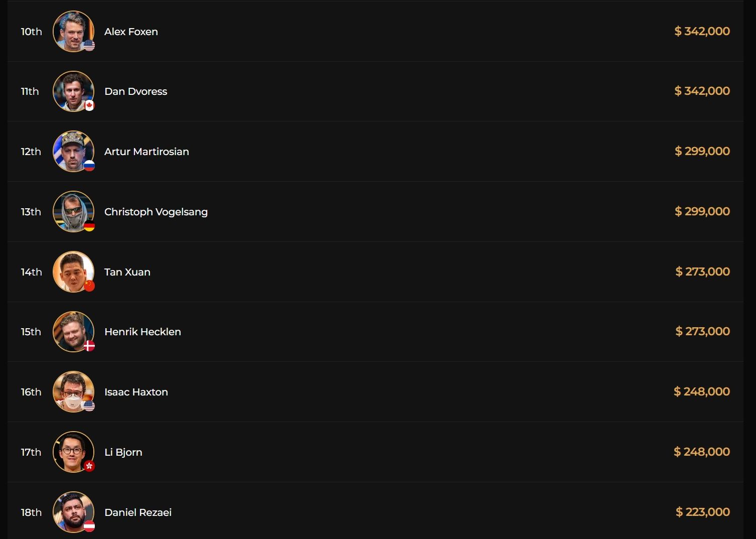Open the Alex Foxen profile photo
Screen dimensions: 756x539
(73, 31)
